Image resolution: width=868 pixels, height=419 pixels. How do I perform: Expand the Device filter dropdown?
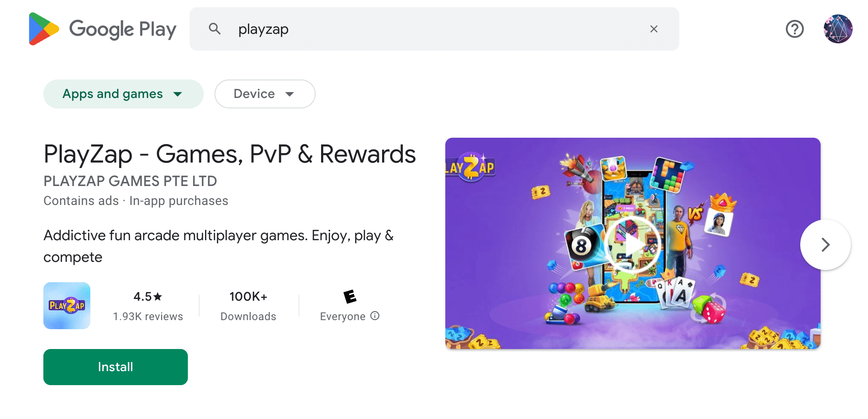pyautogui.click(x=265, y=94)
